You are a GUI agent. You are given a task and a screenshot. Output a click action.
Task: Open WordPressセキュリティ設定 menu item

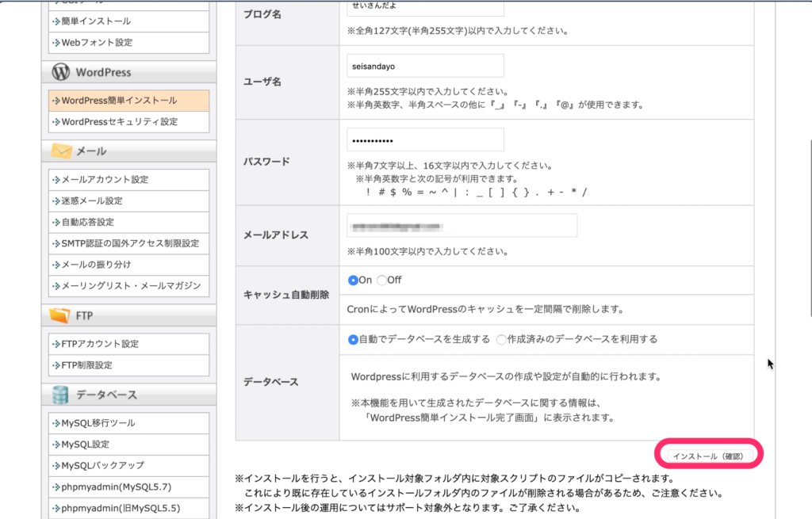119,122
